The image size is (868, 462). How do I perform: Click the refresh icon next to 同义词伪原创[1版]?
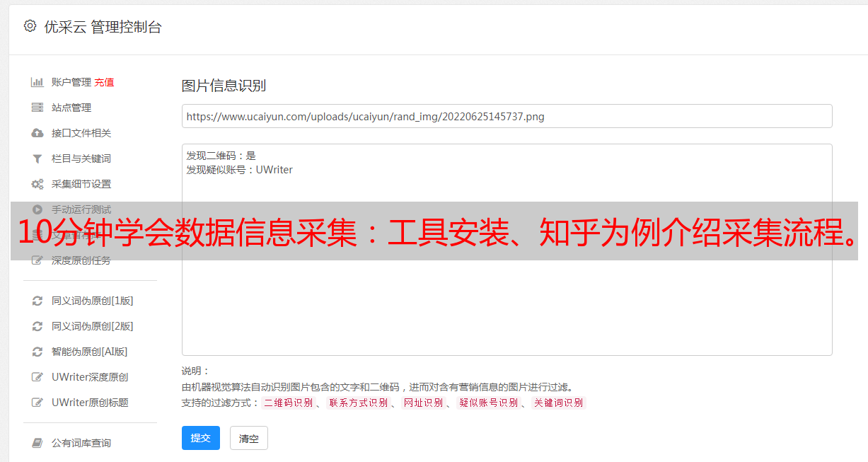pyautogui.click(x=37, y=301)
